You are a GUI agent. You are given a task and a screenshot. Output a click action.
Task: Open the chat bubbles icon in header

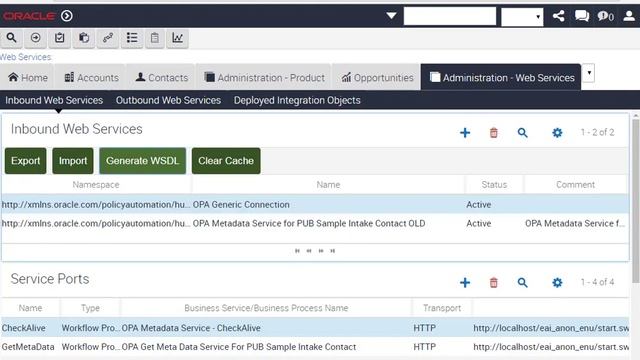(x=582, y=16)
